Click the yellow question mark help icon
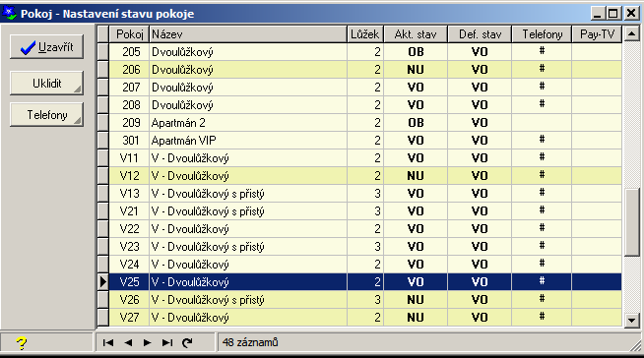 tap(22, 342)
